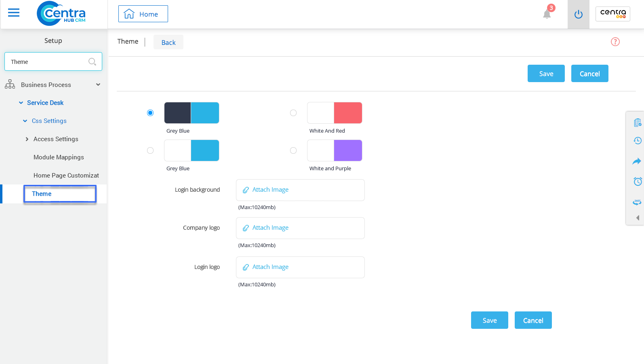
Task: Click the top Cancel button
Action: [x=590, y=74]
